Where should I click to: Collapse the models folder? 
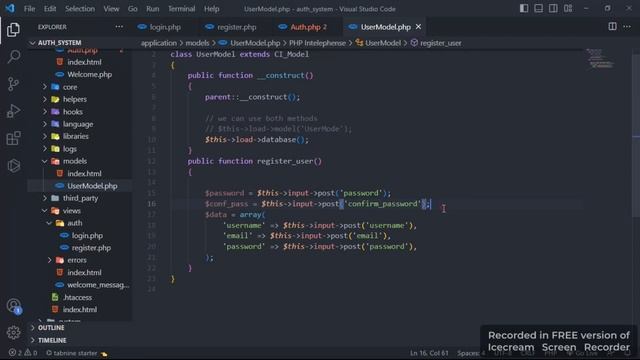point(74,161)
